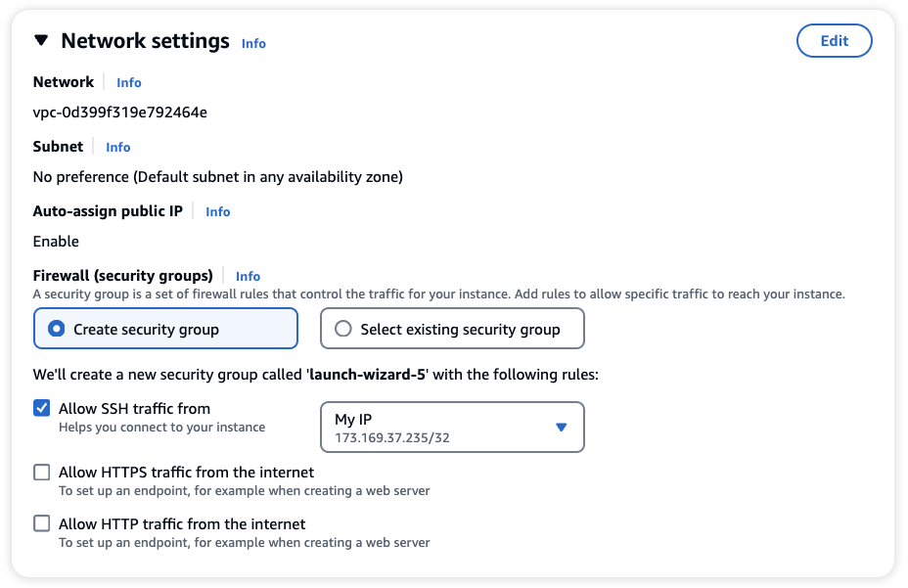
Task: Choose Select existing security group radio option
Action: (452, 329)
